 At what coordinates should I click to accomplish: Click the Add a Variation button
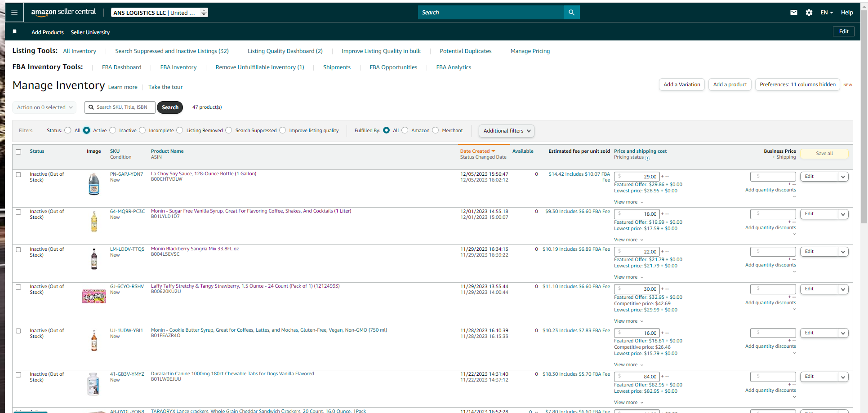[x=682, y=84]
